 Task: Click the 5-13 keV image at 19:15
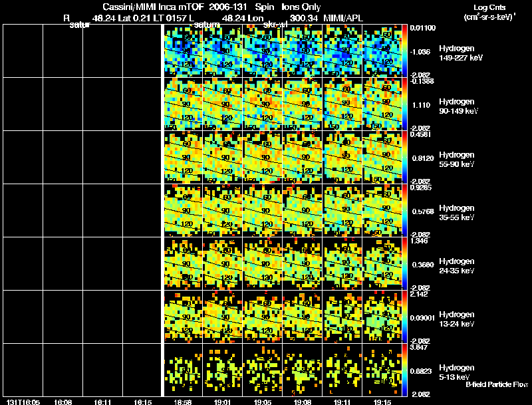(x=382, y=370)
